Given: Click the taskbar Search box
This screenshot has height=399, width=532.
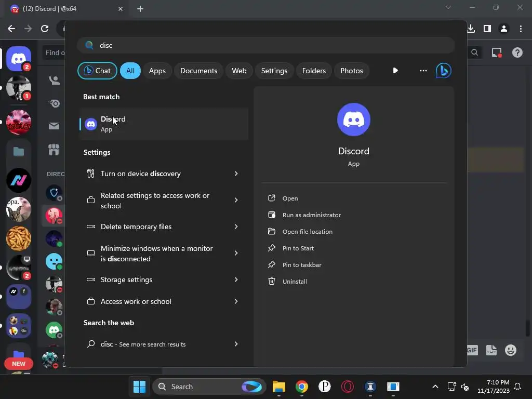Looking at the screenshot, I should point(209,387).
